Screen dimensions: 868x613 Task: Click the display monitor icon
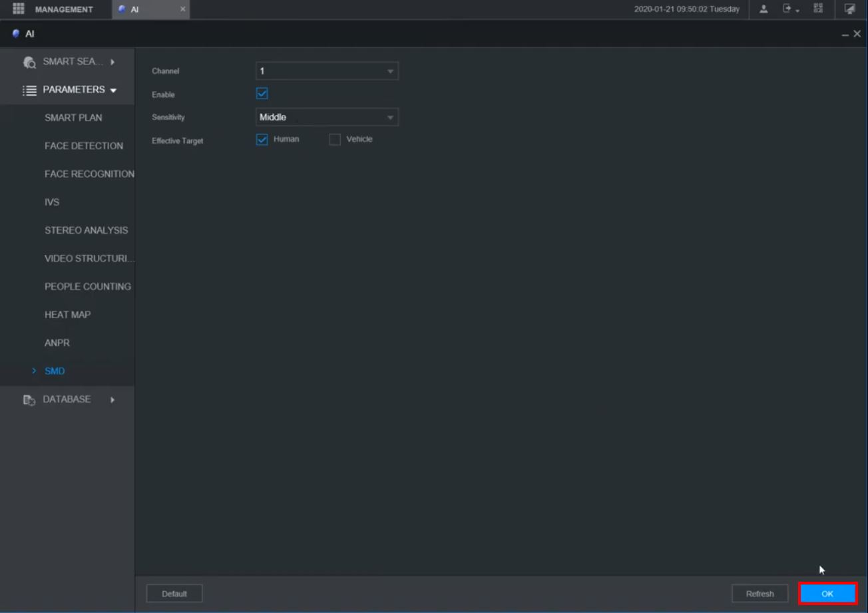pos(850,9)
